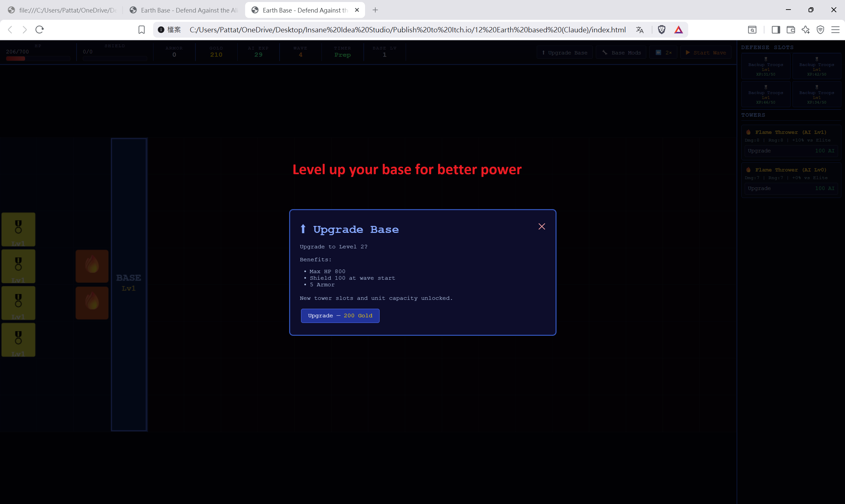Open the page translate icon
This screenshot has height=504, width=845.
click(640, 30)
